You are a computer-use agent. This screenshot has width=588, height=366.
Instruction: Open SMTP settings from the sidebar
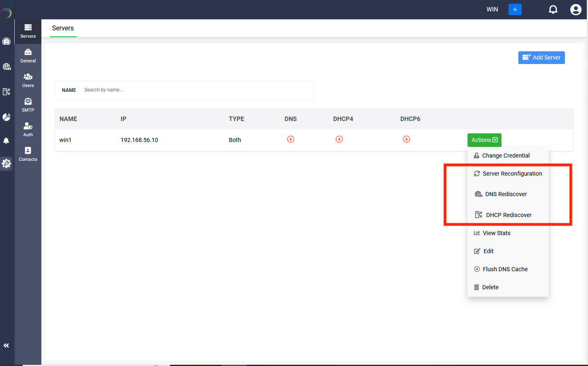(x=28, y=105)
